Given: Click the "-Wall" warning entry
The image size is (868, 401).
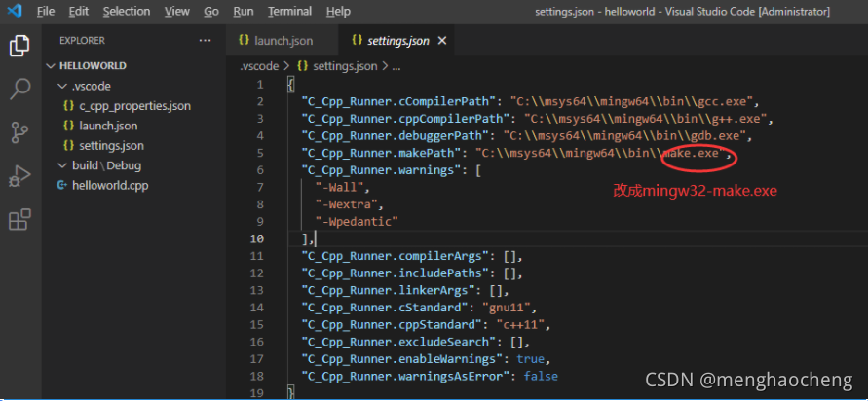Looking at the screenshot, I should (x=339, y=188).
